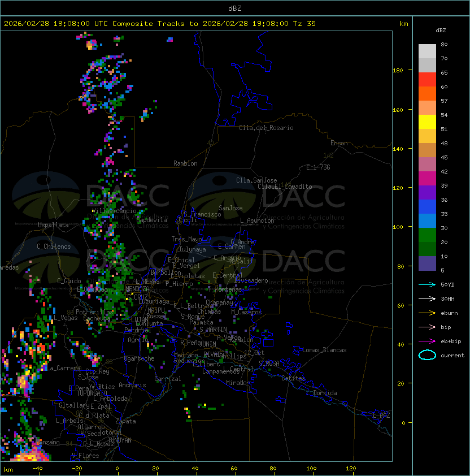Click the 'C_Chilenos' map label
The height and width of the screenshot is (476, 470).
pyautogui.click(x=54, y=246)
